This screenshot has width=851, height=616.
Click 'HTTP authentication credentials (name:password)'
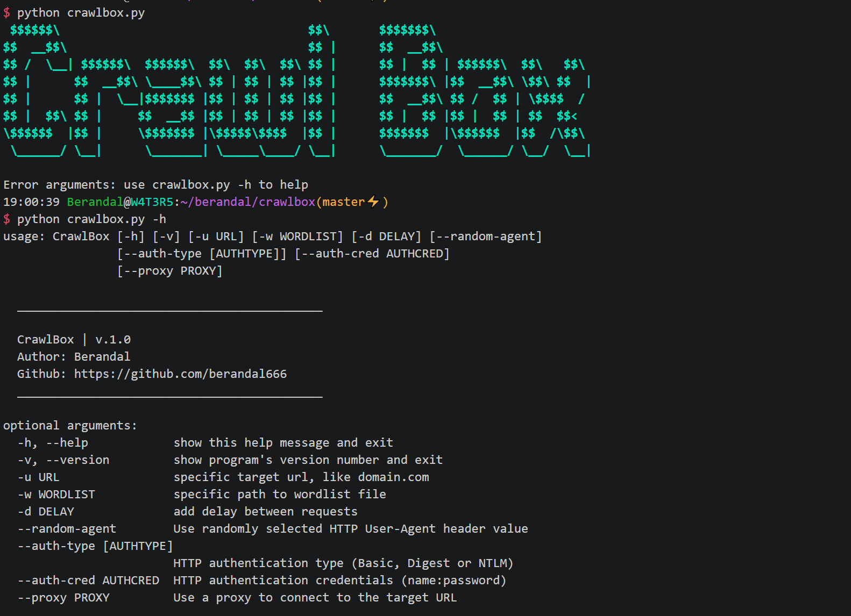pyautogui.click(x=340, y=581)
